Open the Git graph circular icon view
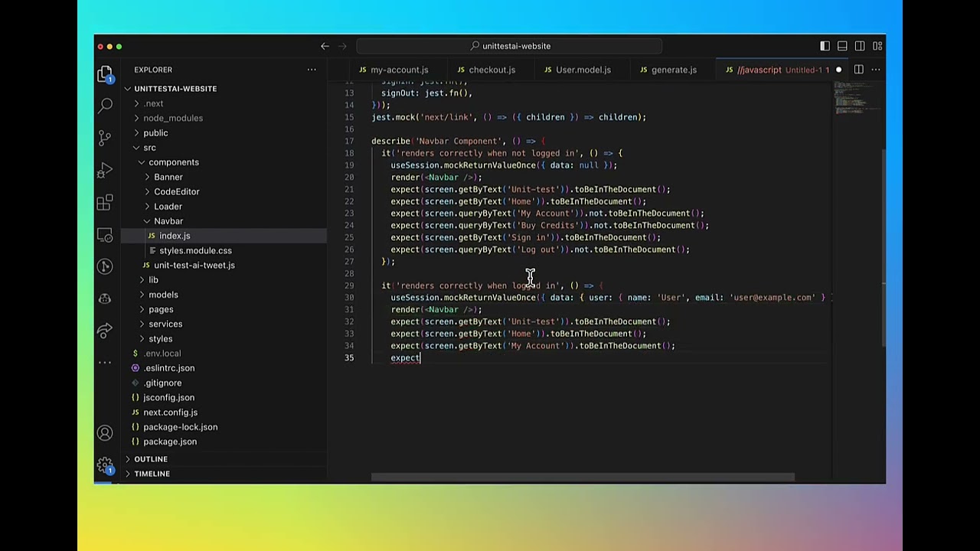The height and width of the screenshot is (551, 980). [x=105, y=266]
